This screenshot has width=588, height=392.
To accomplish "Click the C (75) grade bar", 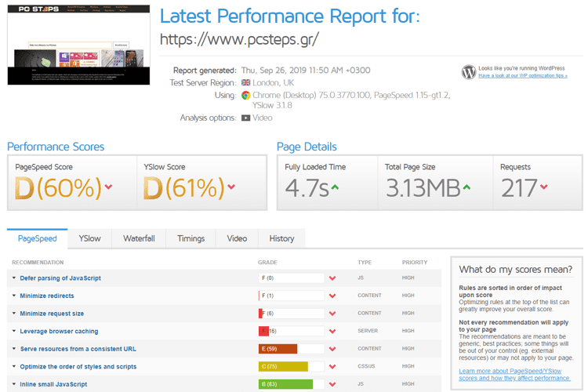I will point(292,366).
